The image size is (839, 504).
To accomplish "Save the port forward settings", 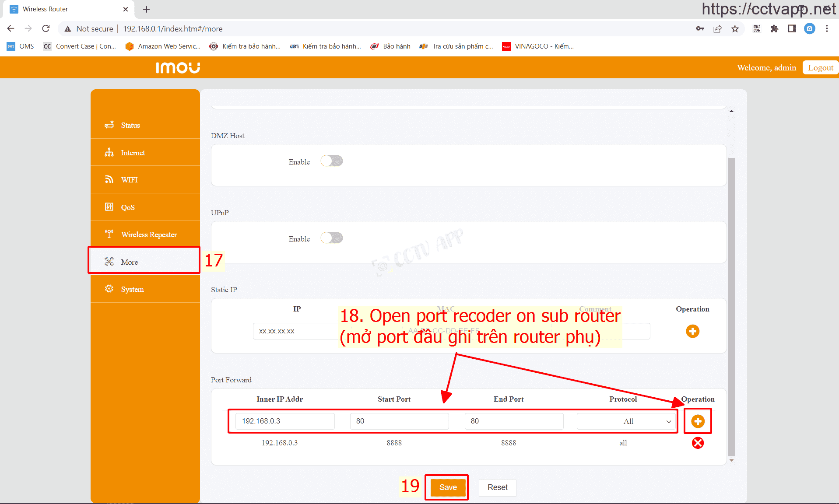I will pyautogui.click(x=447, y=487).
